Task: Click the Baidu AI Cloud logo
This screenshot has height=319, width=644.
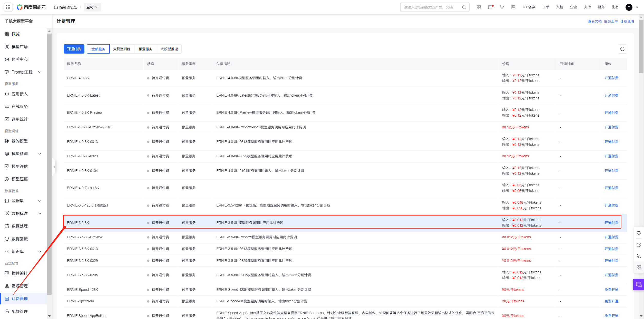Action: 31,7
